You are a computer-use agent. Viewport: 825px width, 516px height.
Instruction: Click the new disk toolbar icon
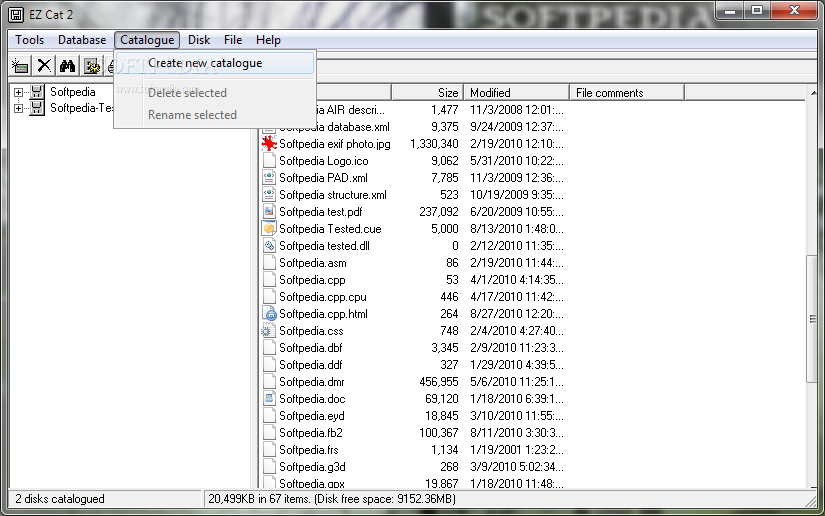tap(20, 66)
